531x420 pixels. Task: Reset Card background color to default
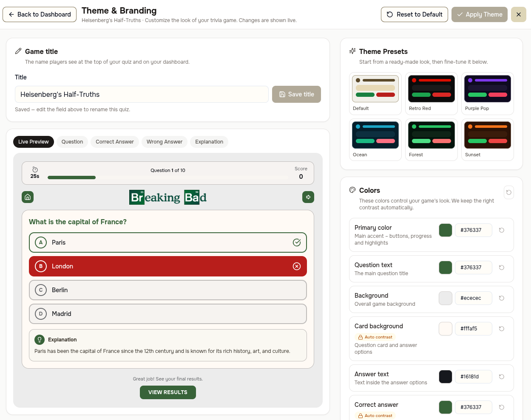point(502,329)
